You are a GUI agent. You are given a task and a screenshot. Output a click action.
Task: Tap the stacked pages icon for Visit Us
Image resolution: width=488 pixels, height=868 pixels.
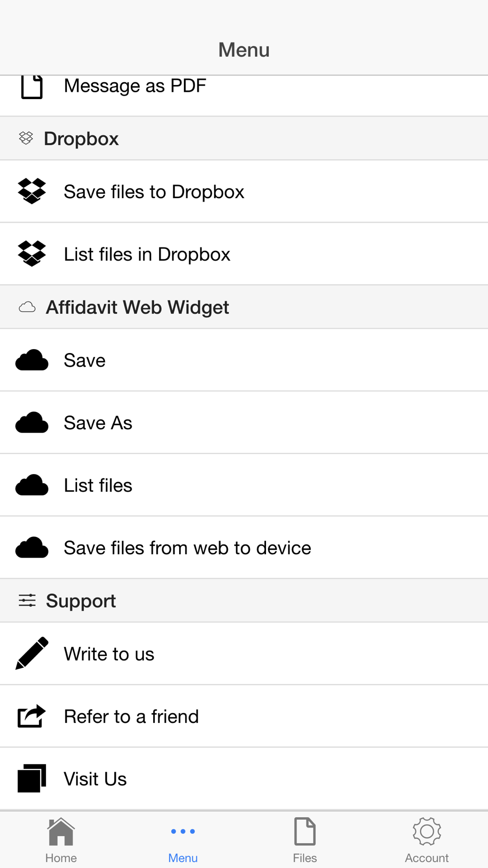(x=32, y=778)
